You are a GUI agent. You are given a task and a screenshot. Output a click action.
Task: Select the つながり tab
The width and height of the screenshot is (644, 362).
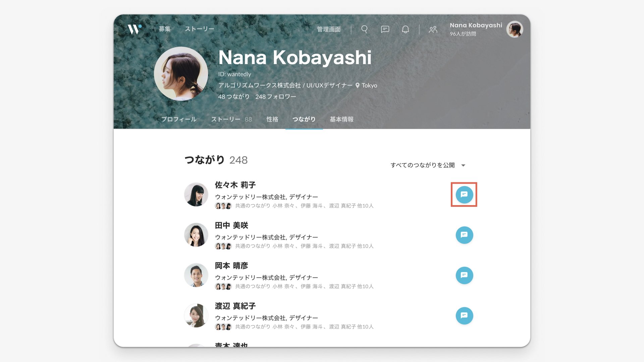[304, 119]
